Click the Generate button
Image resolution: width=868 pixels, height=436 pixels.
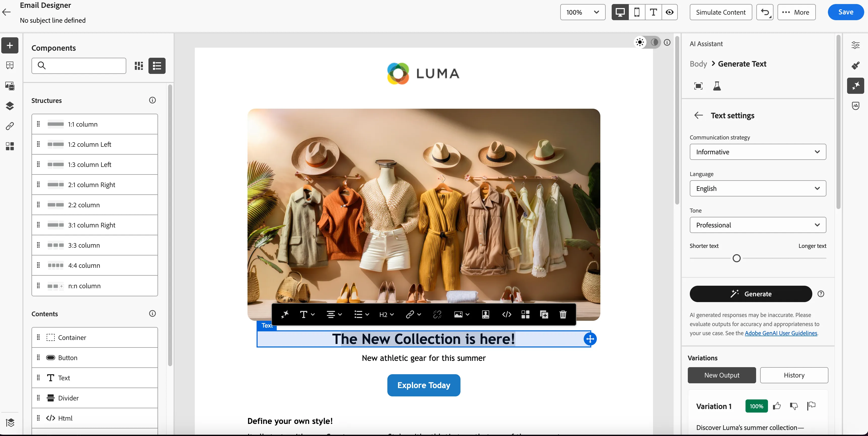(x=751, y=294)
